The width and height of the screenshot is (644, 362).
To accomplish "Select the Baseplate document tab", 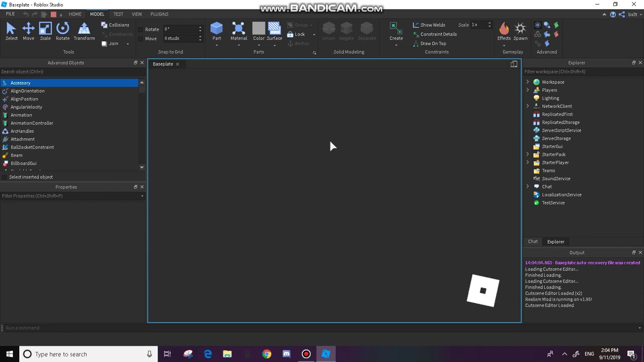I will click(x=163, y=64).
